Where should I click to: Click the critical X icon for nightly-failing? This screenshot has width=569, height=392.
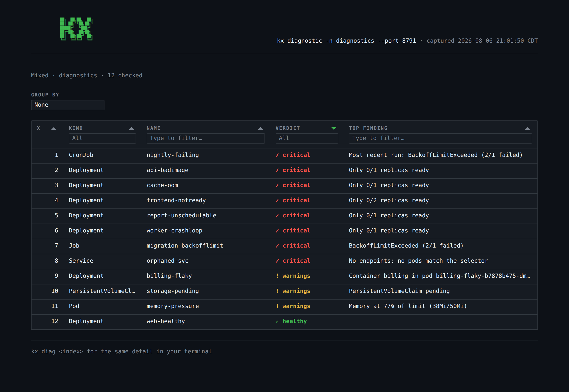(x=277, y=155)
